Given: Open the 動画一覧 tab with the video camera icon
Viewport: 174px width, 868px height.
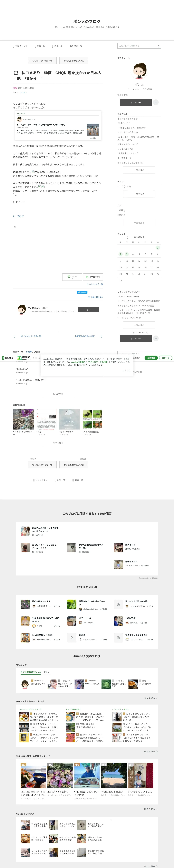Looking at the screenshot, I should [x=76, y=46].
